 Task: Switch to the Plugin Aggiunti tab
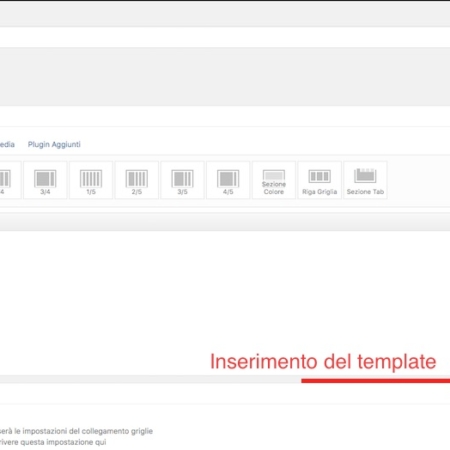(54, 144)
